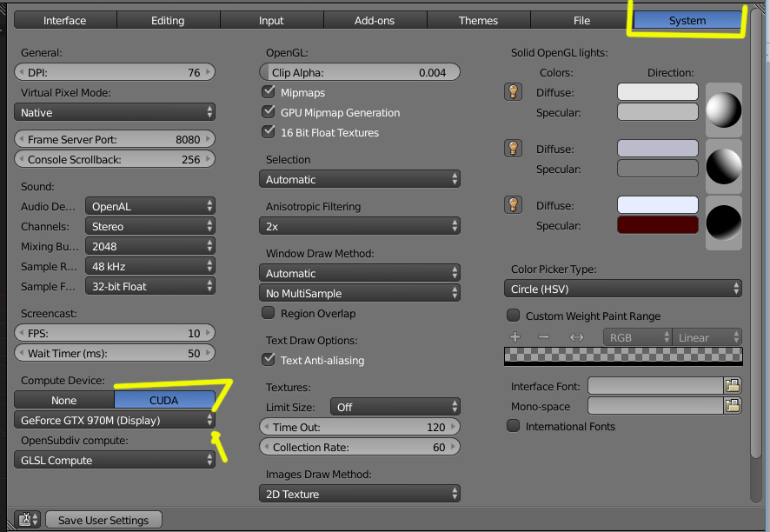
Task: Open the GeForce GTX 970M device dropdown
Action: 115,420
